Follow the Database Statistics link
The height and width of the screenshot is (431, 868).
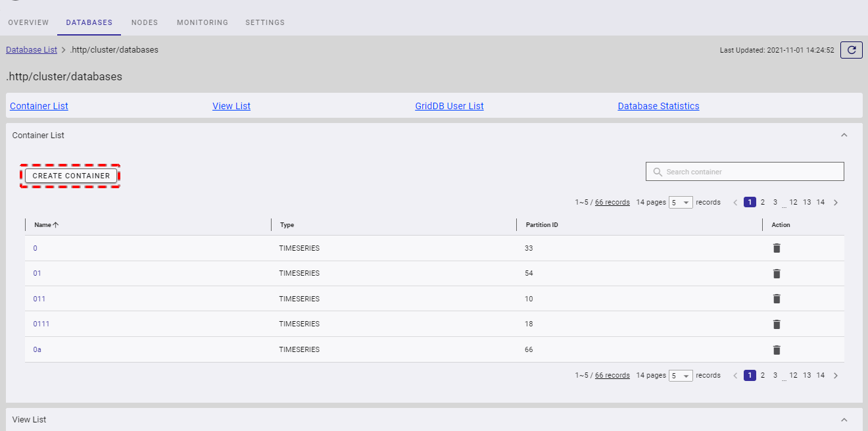click(x=658, y=106)
